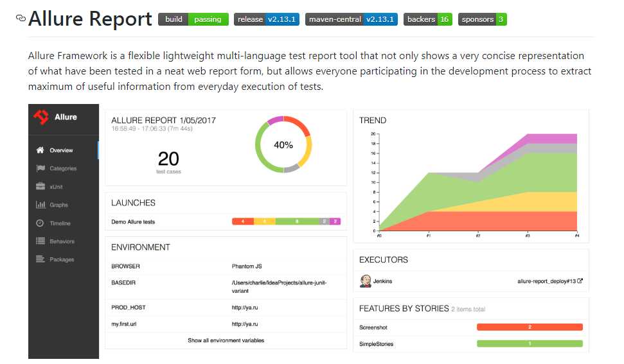Click the Allure Report heading
Screen dimensions: 624x364
click(90, 19)
